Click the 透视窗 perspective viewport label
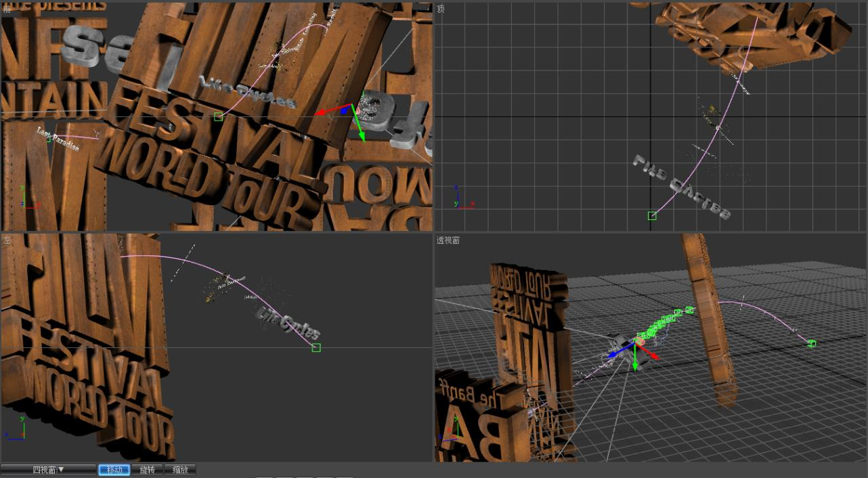868x478 pixels. (x=448, y=240)
